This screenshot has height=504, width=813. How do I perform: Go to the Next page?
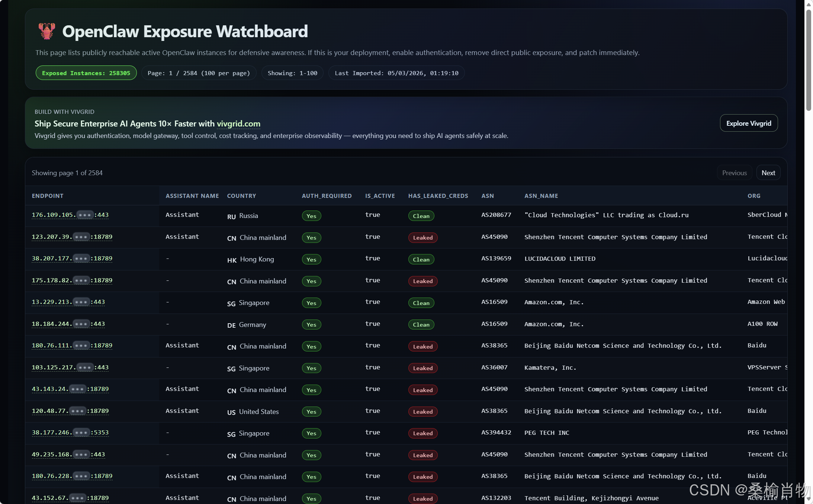(x=768, y=173)
